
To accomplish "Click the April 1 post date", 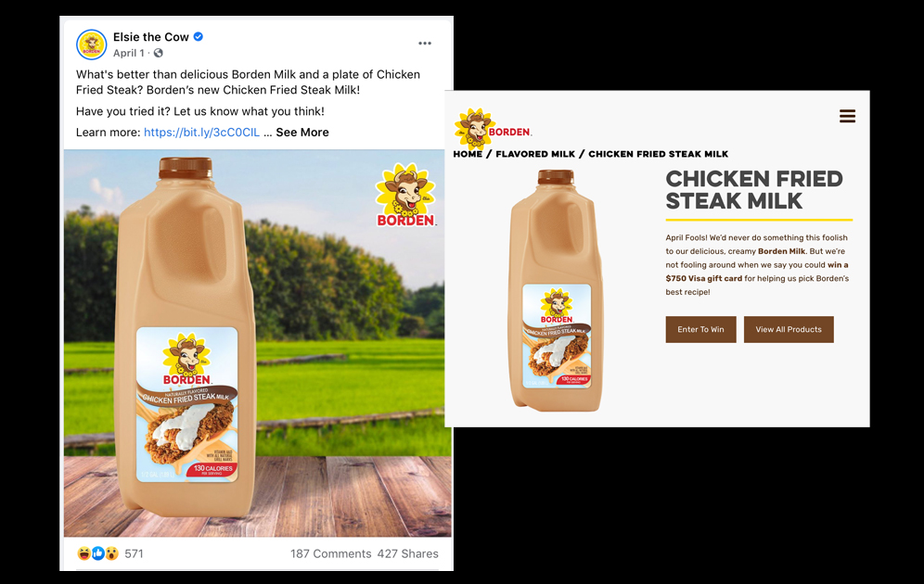I will [128, 53].
